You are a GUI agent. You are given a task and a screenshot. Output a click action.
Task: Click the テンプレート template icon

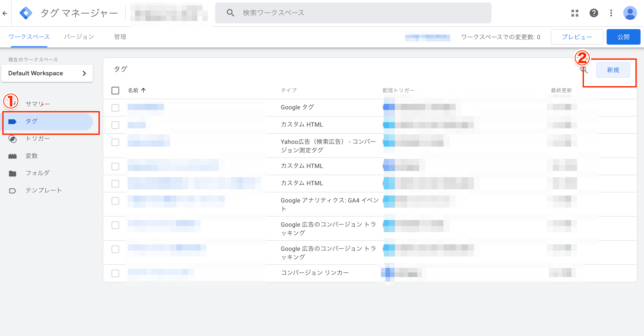pyautogui.click(x=13, y=191)
